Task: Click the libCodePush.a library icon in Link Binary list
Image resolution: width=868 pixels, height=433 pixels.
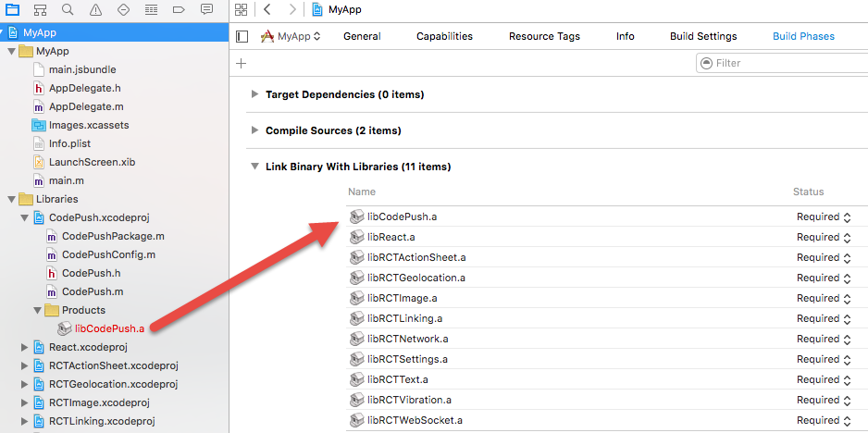Action: 357,217
